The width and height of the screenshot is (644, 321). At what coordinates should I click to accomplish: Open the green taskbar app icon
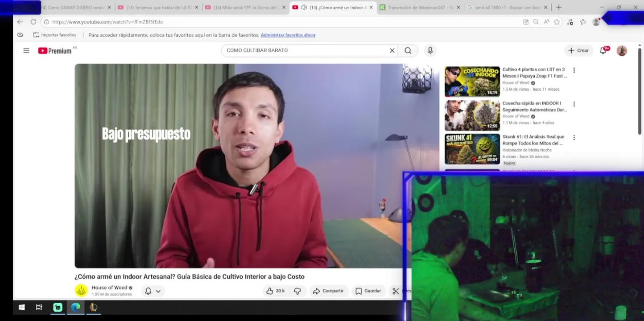58,307
